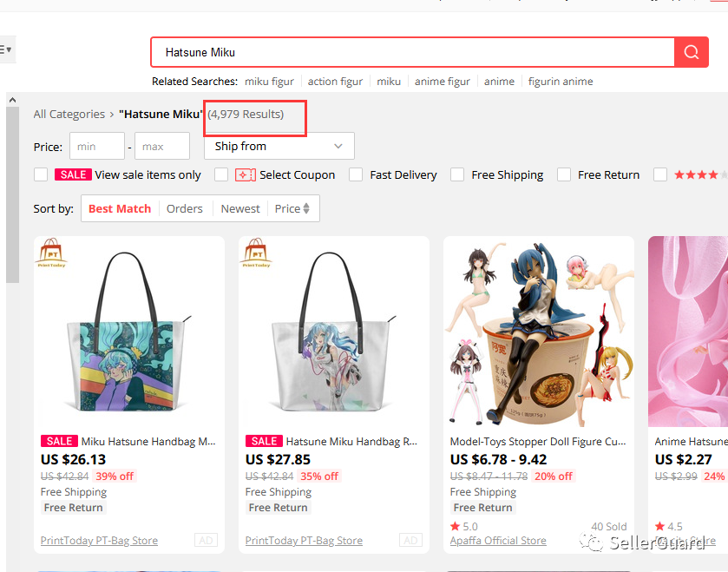Search related term miku figur

click(269, 82)
